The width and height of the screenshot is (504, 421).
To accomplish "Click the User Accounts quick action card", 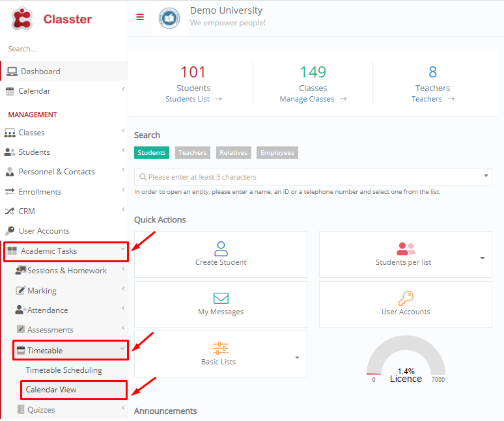I will pos(405,305).
